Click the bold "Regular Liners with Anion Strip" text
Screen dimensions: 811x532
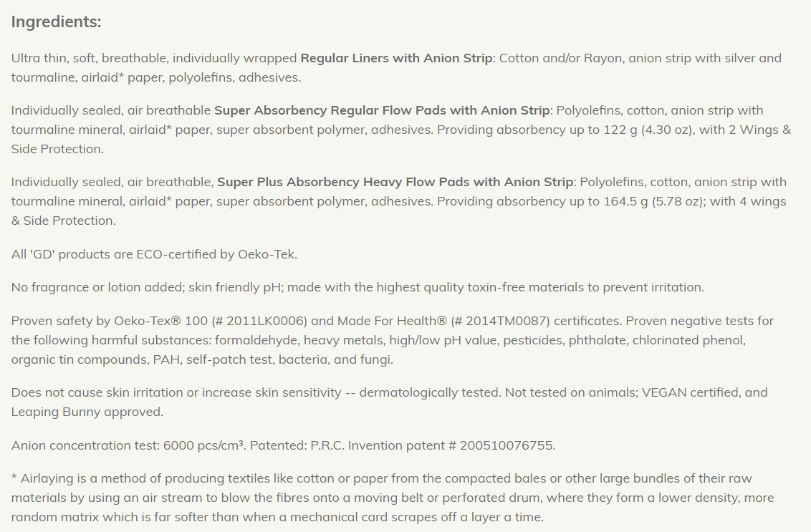coord(396,58)
